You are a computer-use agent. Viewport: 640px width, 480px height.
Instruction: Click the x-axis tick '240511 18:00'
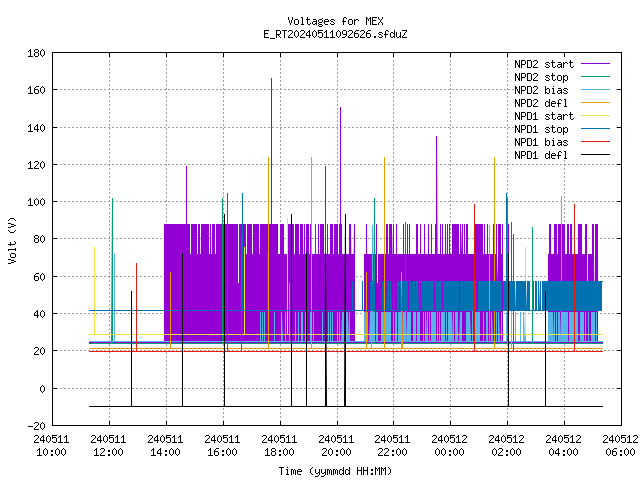279,446
